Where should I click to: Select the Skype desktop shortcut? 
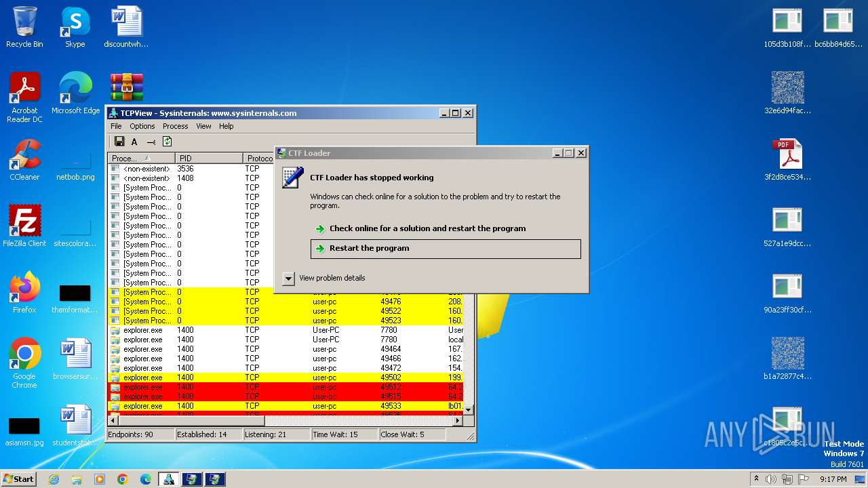[x=75, y=28]
